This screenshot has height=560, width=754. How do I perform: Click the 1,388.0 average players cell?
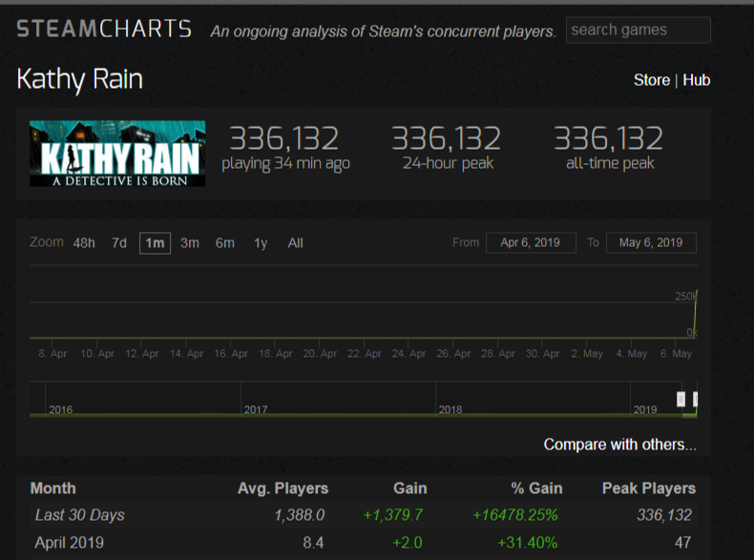[x=299, y=515]
